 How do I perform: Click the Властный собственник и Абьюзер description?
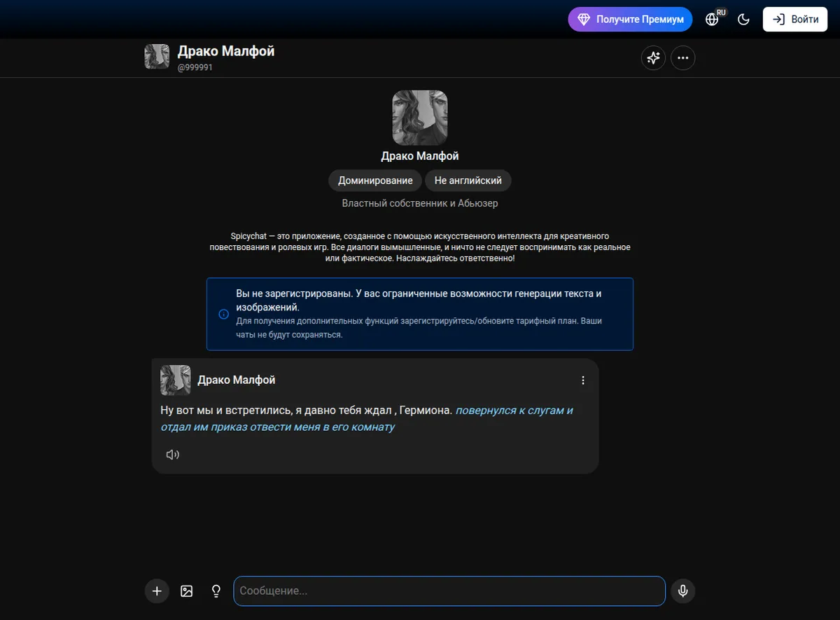click(x=420, y=203)
